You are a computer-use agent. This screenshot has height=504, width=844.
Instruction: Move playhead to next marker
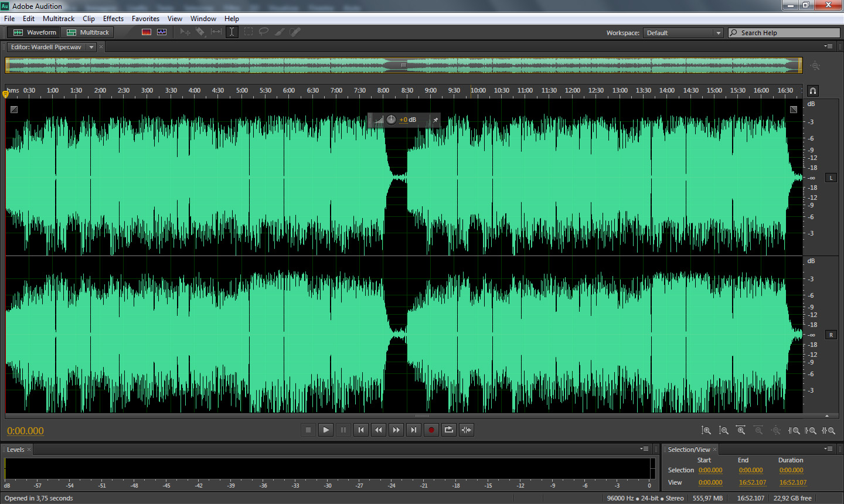pos(414,430)
